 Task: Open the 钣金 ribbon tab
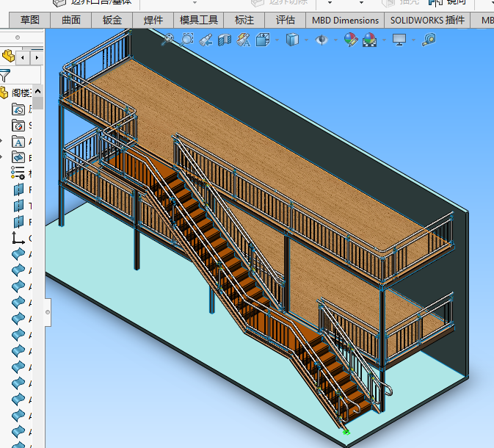112,21
